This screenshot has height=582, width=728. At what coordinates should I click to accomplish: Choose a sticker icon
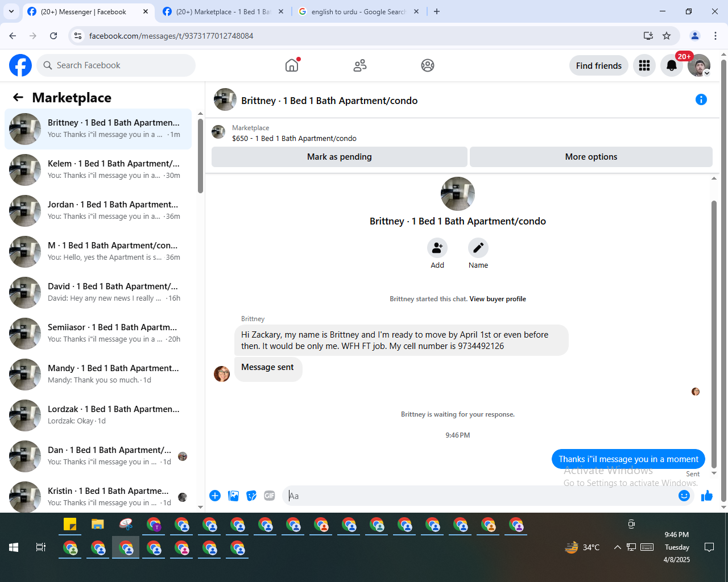(251, 496)
